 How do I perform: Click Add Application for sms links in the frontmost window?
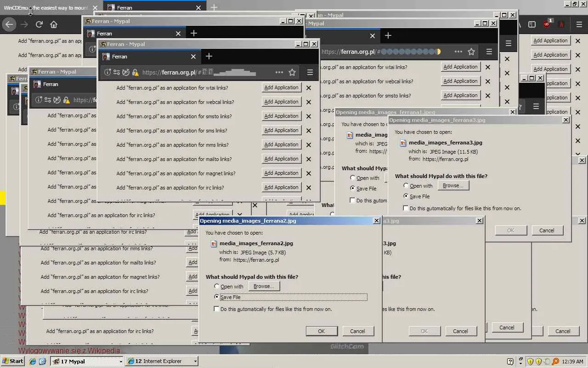pyautogui.click(x=282, y=130)
